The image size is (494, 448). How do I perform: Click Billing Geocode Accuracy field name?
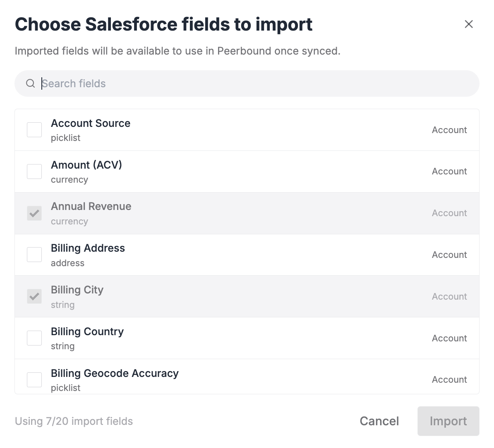tap(115, 373)
